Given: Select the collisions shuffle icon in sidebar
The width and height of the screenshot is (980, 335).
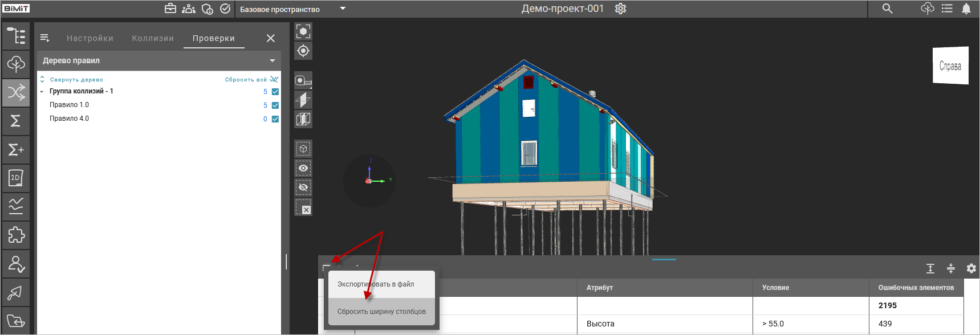Looking at the screenshot, I should pyautogui.click(x=16, y=92).
